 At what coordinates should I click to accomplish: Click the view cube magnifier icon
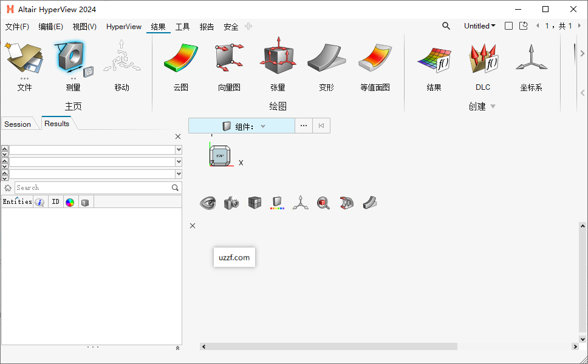[x=323, y=203]
